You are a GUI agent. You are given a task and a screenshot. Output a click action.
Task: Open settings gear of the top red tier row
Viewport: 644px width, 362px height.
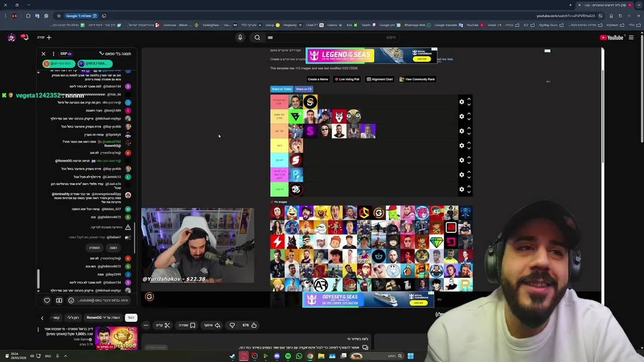[461, 102]
